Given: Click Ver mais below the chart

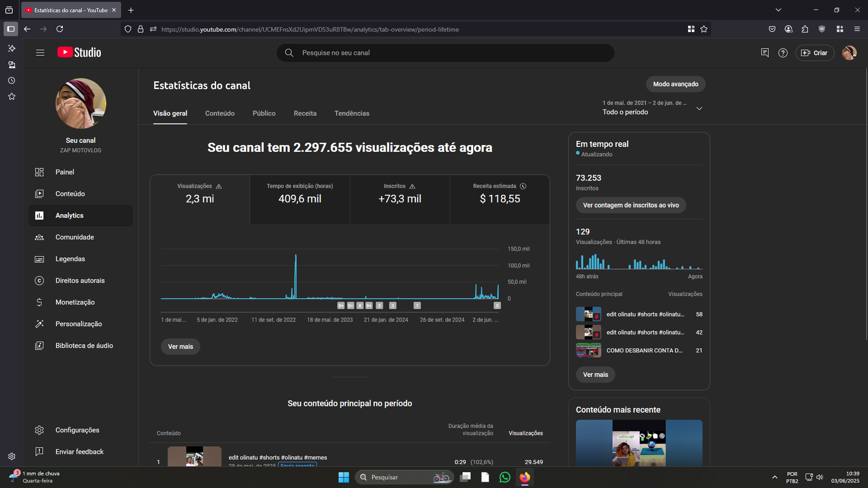Looking at the screenshot, I should click(x=181, y=346).
